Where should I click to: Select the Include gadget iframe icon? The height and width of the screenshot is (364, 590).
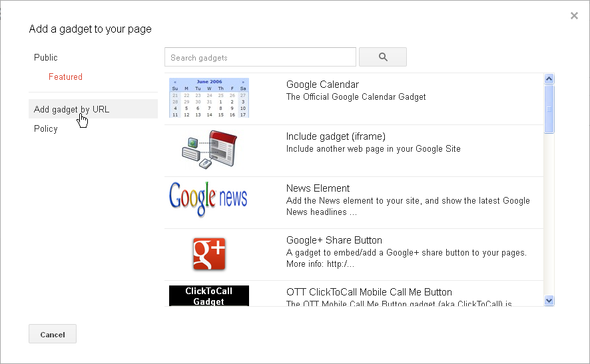[210, 149]
